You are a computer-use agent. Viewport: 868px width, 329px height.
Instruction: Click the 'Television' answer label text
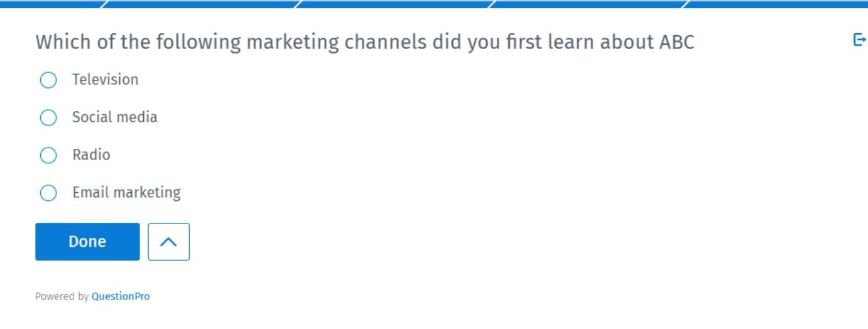[x=105, y=80]
